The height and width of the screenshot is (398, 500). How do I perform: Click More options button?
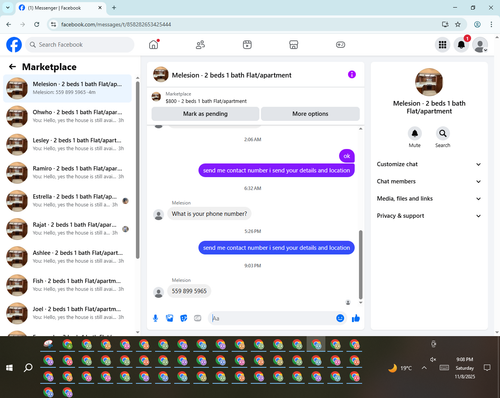310,114
